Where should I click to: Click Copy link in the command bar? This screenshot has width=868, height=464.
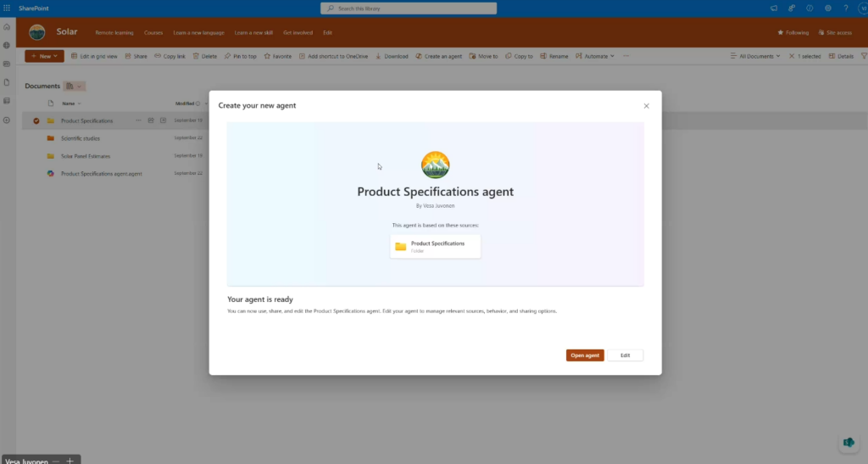pos(170,56)
